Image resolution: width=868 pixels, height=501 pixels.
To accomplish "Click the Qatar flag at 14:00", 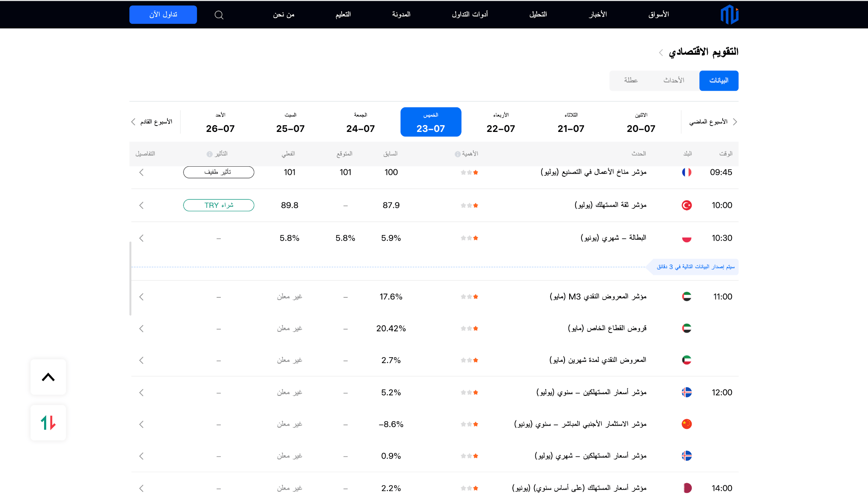I will coord(687,488).
